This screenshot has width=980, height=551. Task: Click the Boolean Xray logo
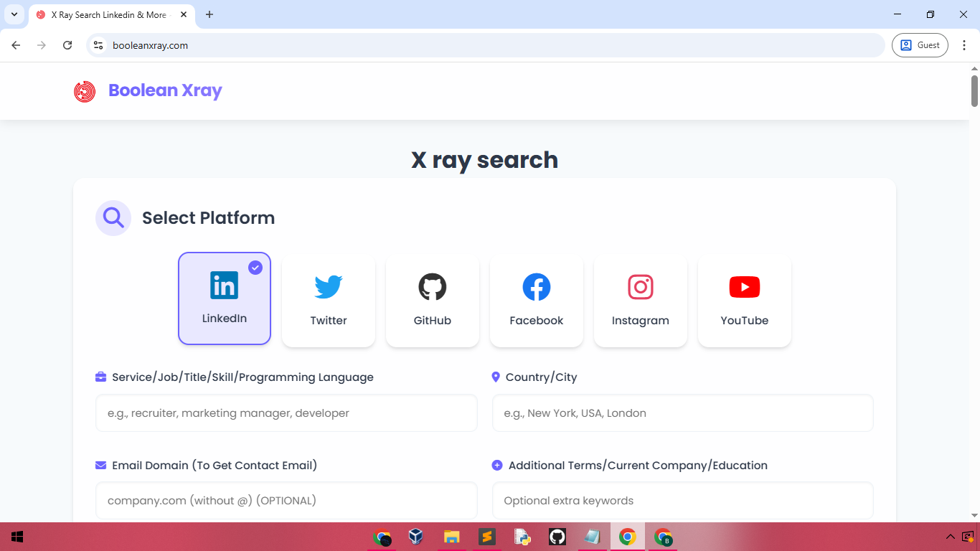point(85,91)
